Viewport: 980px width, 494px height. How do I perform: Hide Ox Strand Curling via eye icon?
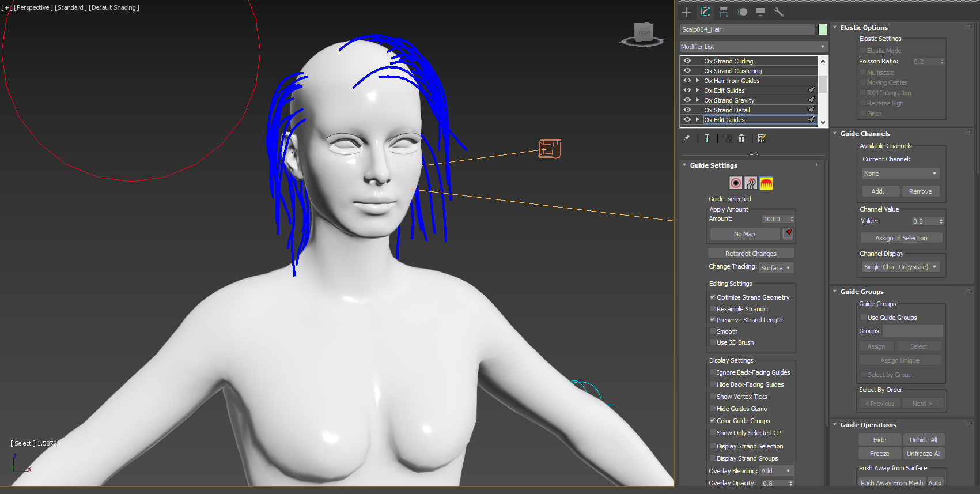687,61
